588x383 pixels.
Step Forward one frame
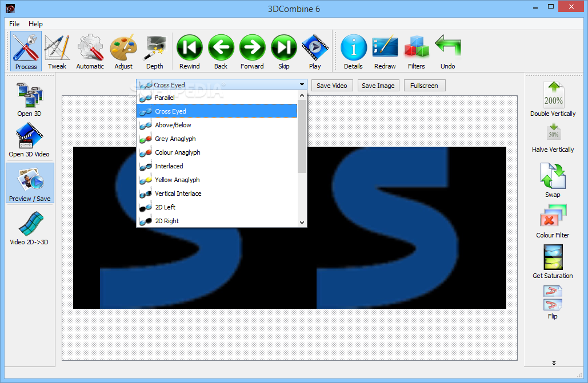click(x=252, y=51)
